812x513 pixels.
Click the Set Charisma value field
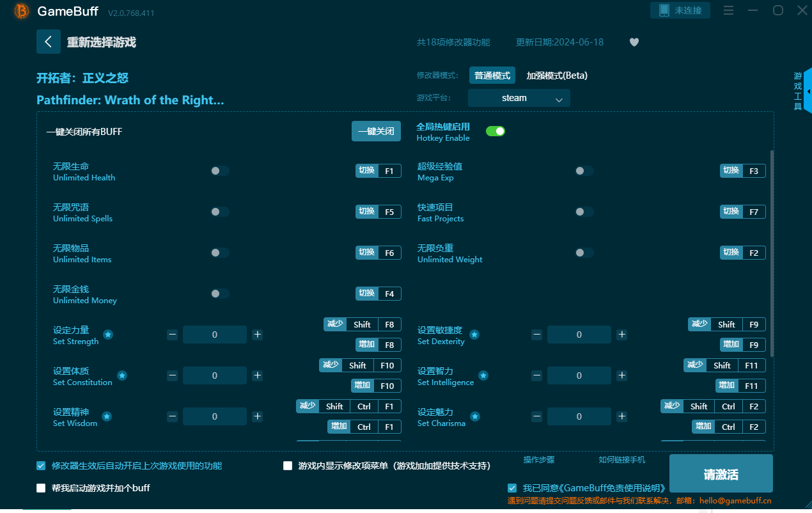[x=579, y=416]
